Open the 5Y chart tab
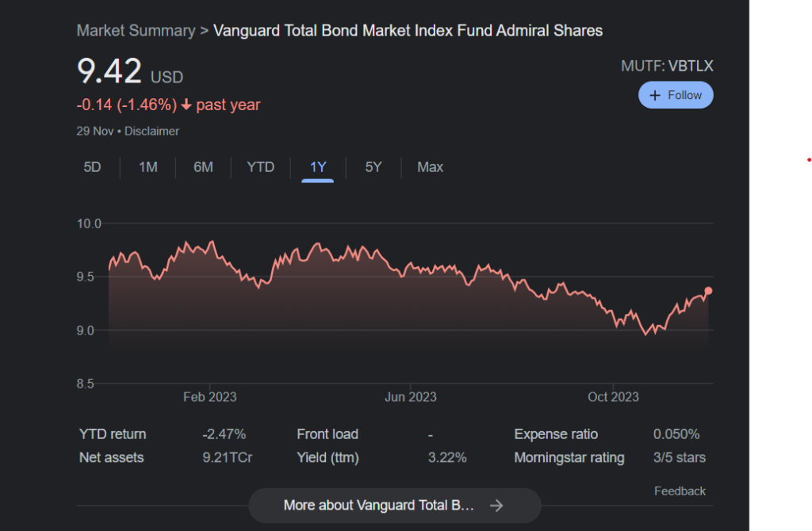Image resolution: width=812 pixels, height=531 pixels. point(373,167)
